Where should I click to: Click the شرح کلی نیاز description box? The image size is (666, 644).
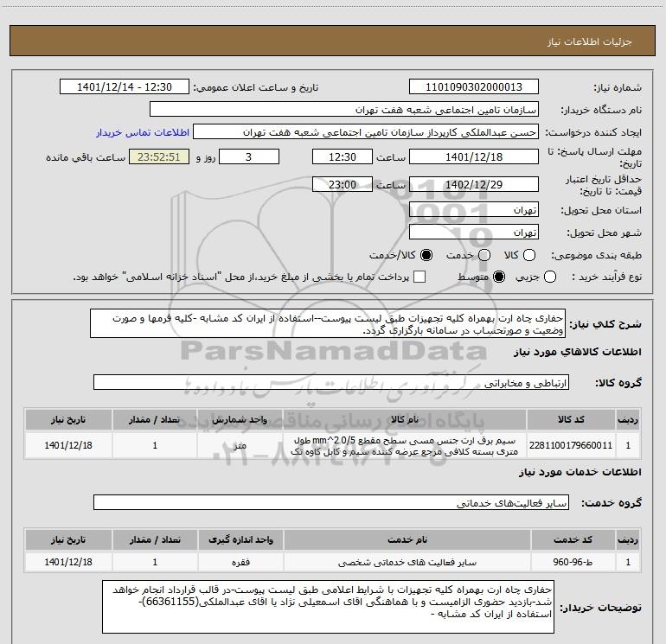tap(328, 323)
